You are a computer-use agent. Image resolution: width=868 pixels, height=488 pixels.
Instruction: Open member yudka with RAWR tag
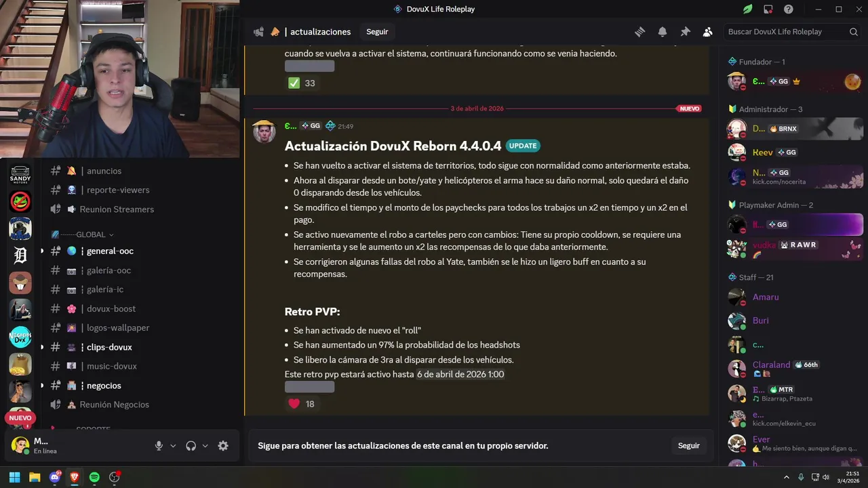tap(795, 248)
